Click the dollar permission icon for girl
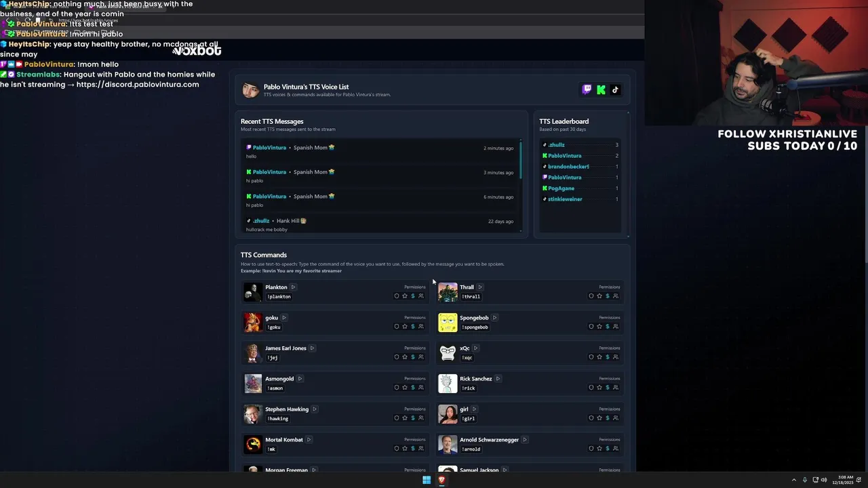Screen dimensions: 868x488 pyautogui.click(x=608, y=418)
